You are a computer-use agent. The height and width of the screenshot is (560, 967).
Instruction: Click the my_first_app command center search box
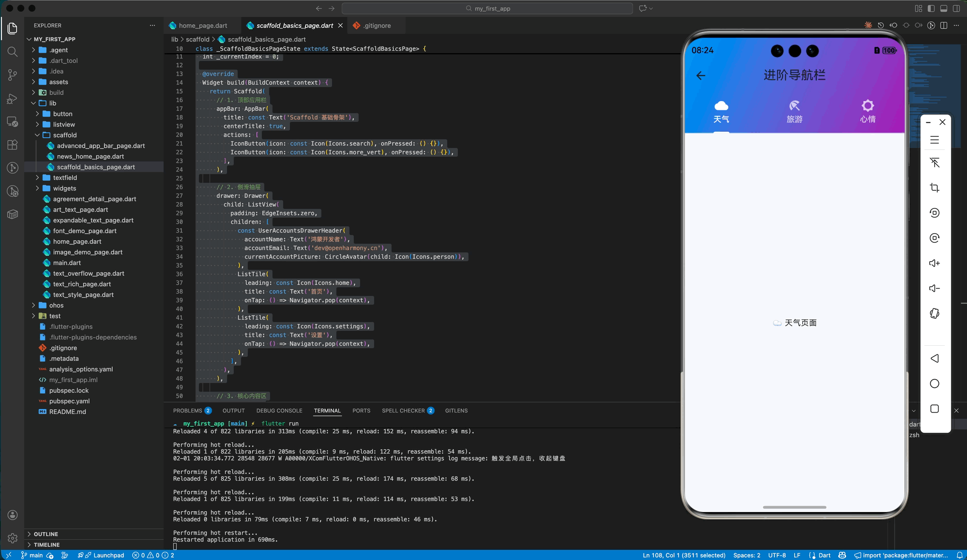pos(487,8)
